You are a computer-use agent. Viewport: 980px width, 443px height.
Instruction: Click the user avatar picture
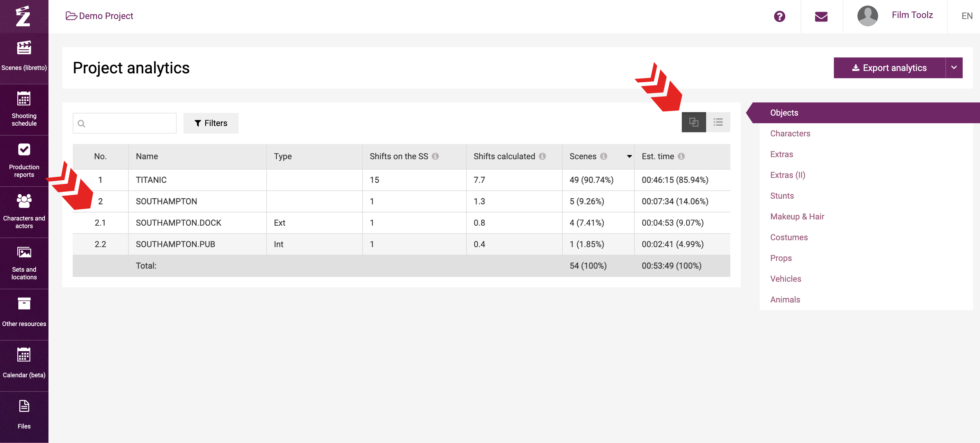867,16
